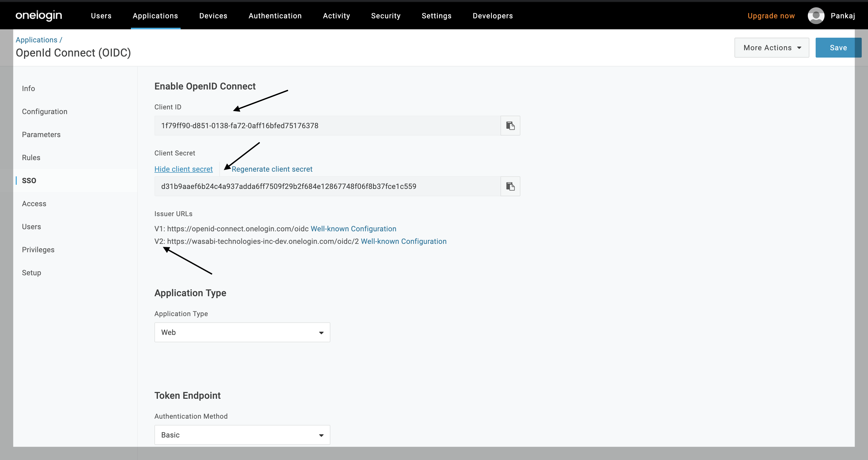Click the Pankaj user avatar icon

816,16
